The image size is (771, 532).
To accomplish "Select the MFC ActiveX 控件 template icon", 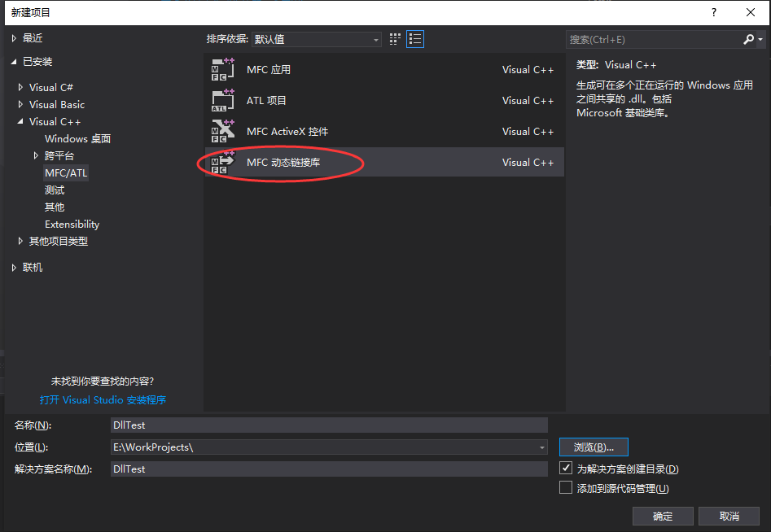I will click(223, 131).
